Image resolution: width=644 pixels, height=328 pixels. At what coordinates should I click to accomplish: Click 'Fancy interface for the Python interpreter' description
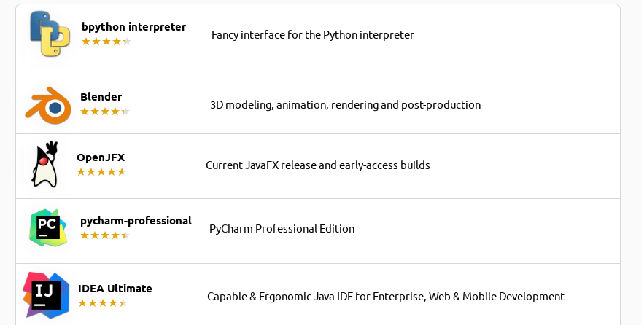click(x=313, y=35)
